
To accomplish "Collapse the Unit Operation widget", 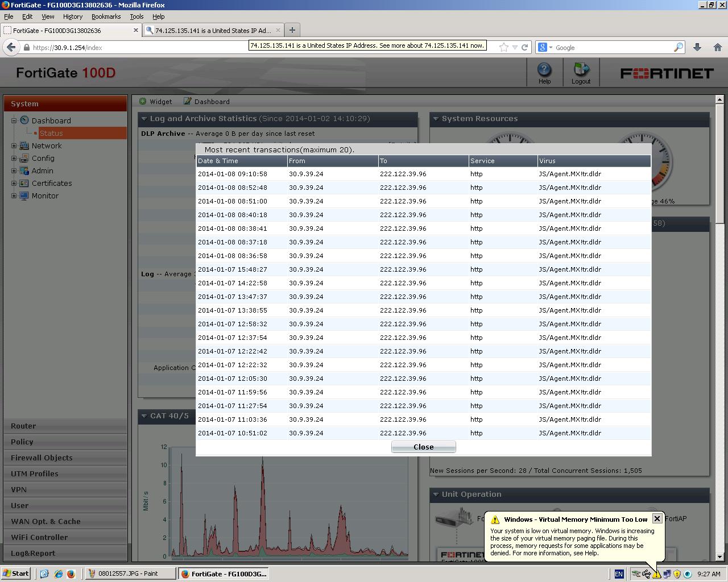I will click(x=436, y=494).
